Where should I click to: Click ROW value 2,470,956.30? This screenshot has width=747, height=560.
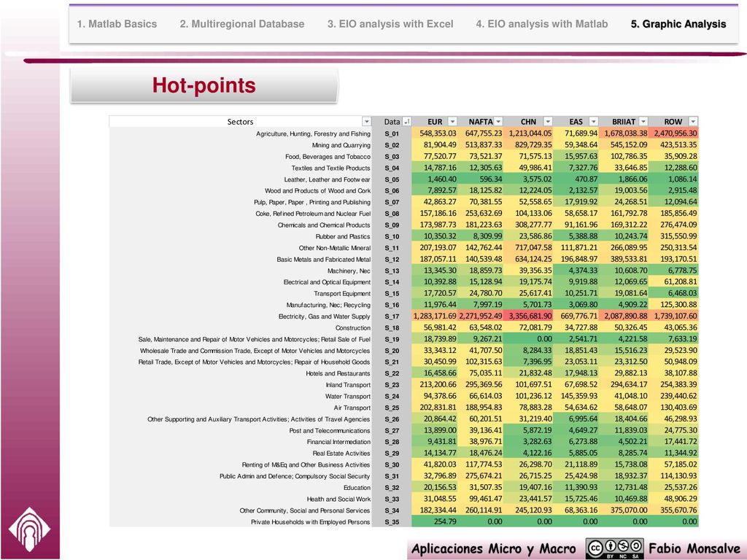[675, 133]
